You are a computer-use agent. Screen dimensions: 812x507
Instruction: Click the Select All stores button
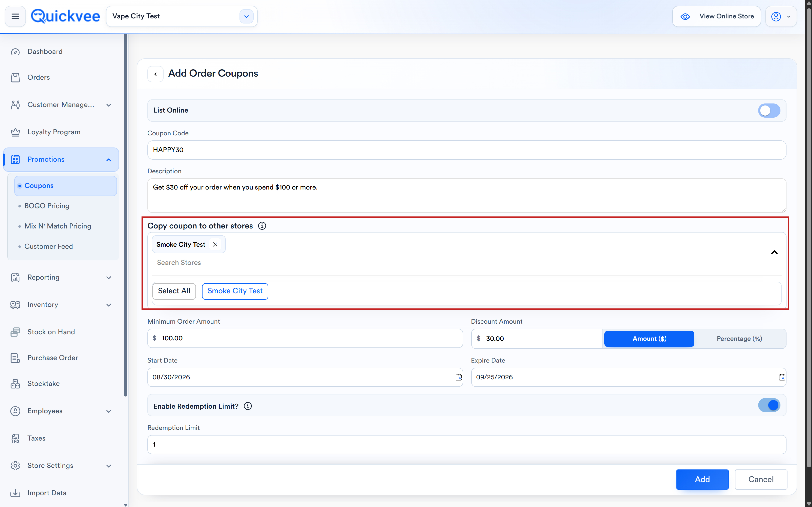(x=174, y=291)
